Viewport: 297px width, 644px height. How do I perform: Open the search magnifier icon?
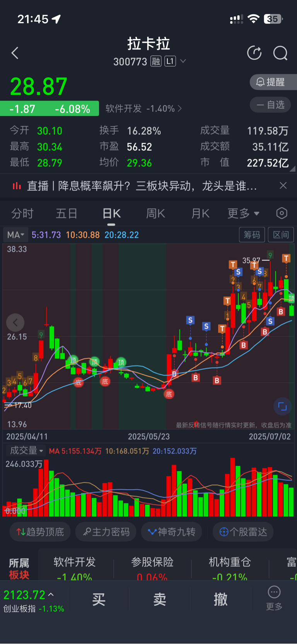(280, 53)
